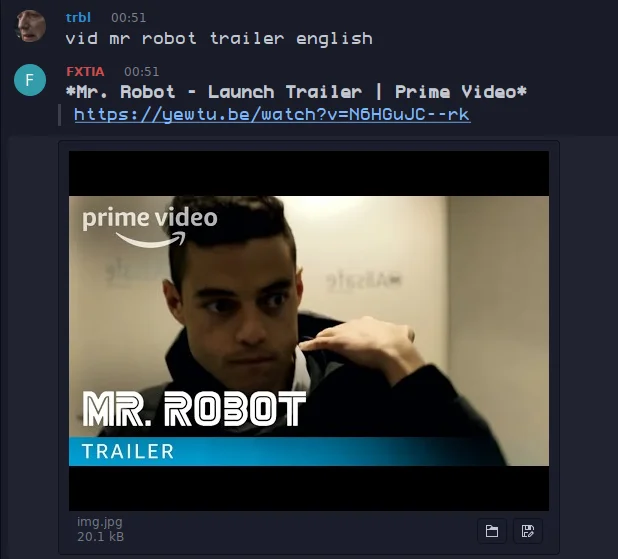Open trbl's profile avatar
Image resolution: width=618 pixels, height=559 pixels.
click(x=30, y=26)
